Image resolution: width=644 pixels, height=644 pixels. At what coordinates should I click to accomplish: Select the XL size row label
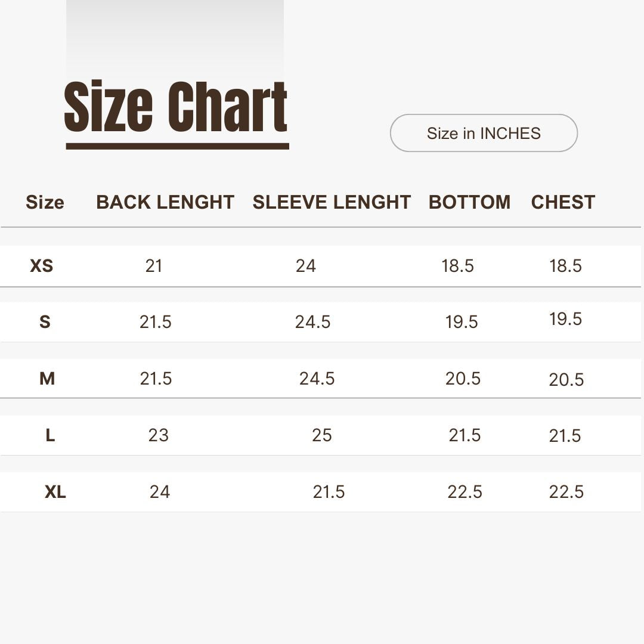pyautogui.click(x=55, y=492)
